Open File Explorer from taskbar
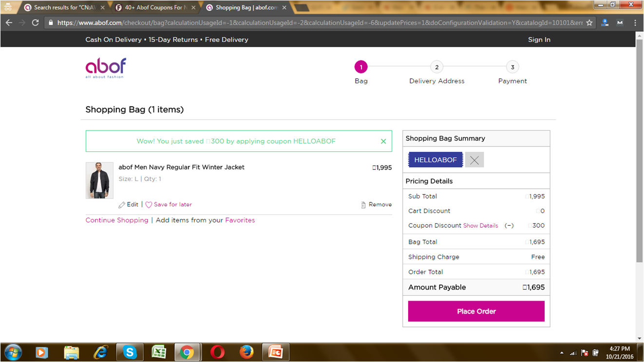Viewport: 644px width, 362px height. [72, 352]
